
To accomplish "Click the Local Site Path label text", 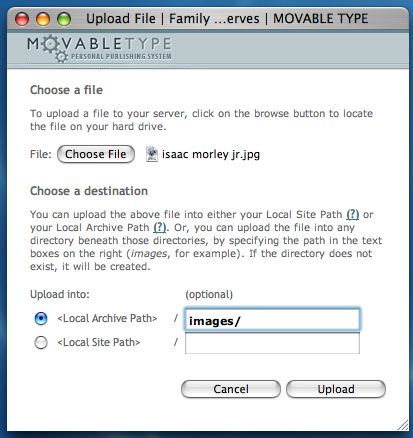I will [99, 342].
